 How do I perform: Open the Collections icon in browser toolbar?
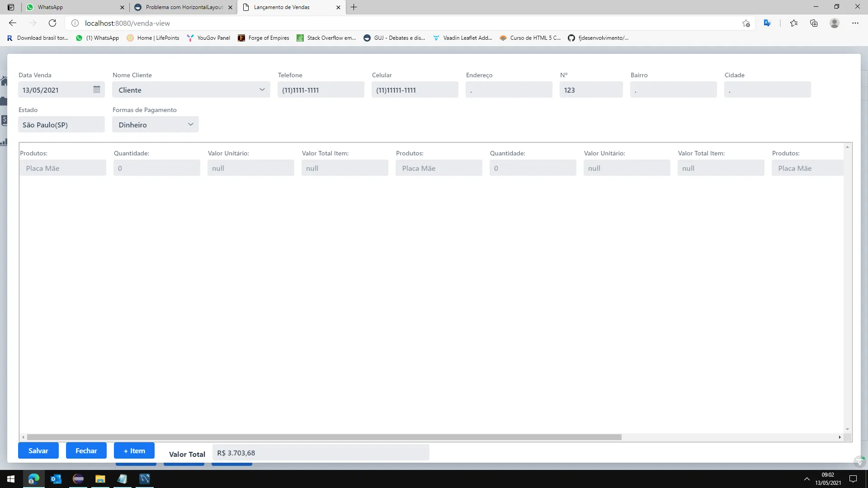tap(814, 23)
